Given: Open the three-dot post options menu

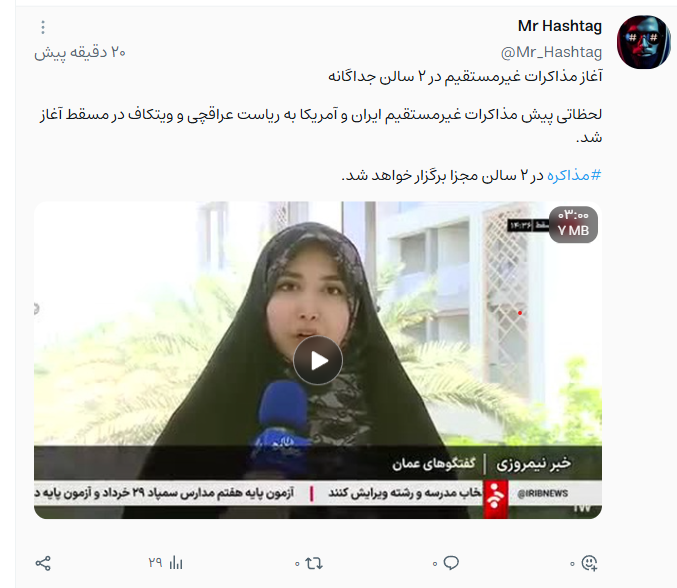Looking at the screenshot, I should (43, 27).
